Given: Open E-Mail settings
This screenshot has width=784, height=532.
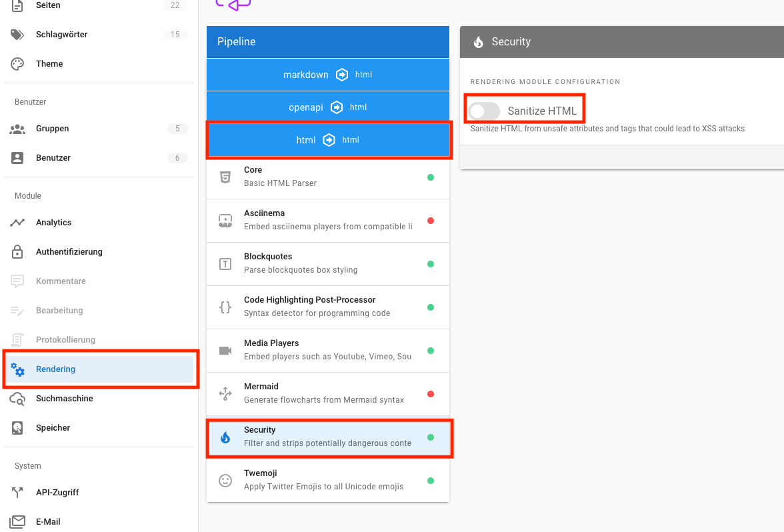Looking at the screenshot, I should pos(99,522).
